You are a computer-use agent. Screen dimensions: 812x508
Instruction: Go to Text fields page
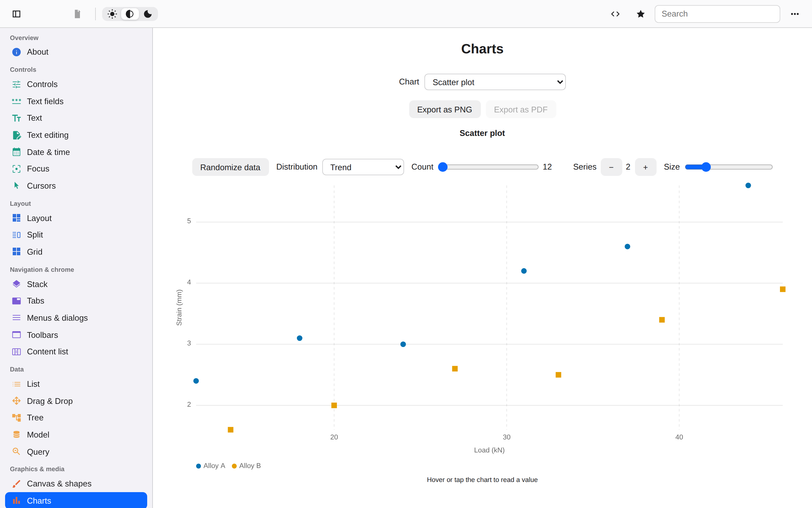(76, 101)
